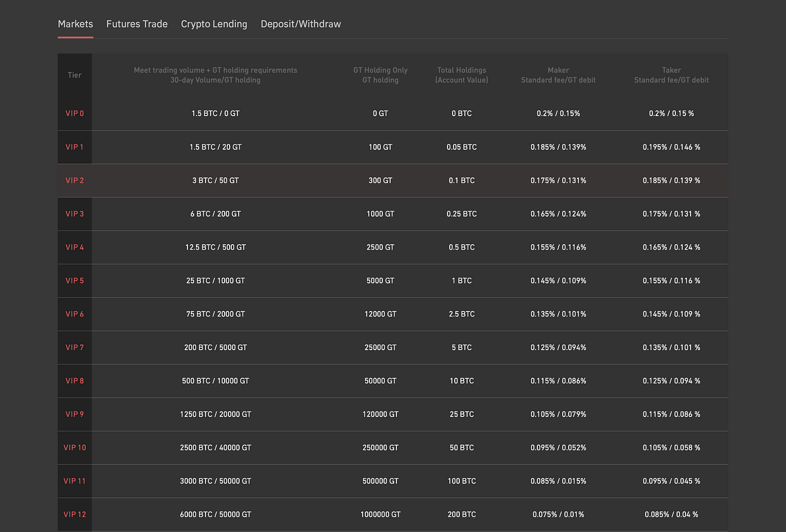This screenshot has width=786, height=532.
Task: Click the Tier column header
Action: coord(75,75)
